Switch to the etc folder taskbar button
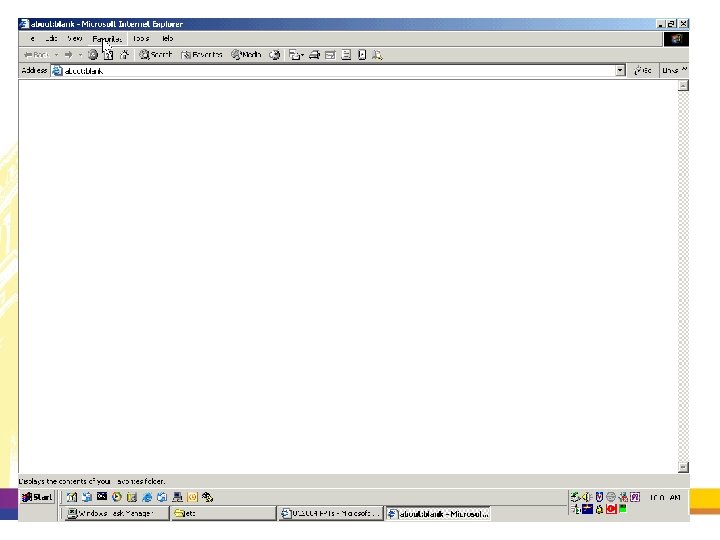 (x=223, y=513)
